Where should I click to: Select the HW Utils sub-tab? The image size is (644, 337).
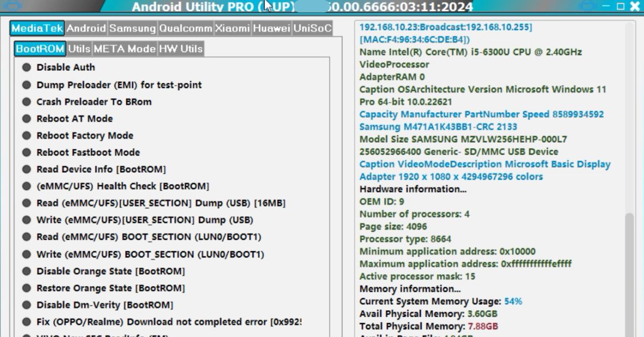click(x=181, y=49)
